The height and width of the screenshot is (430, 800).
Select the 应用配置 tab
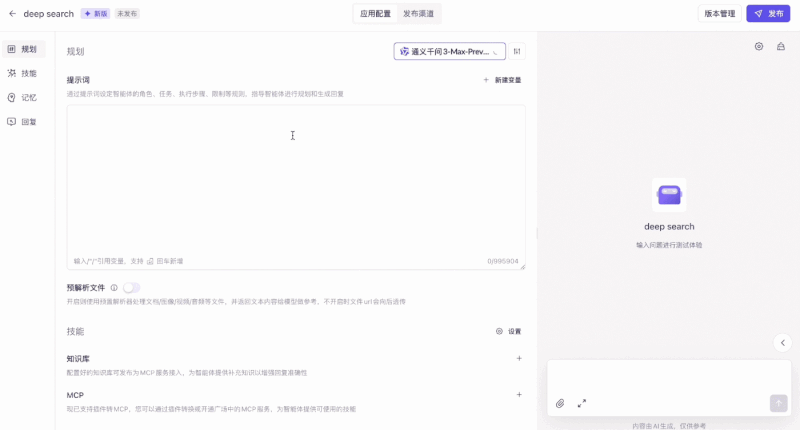(376, 14)
